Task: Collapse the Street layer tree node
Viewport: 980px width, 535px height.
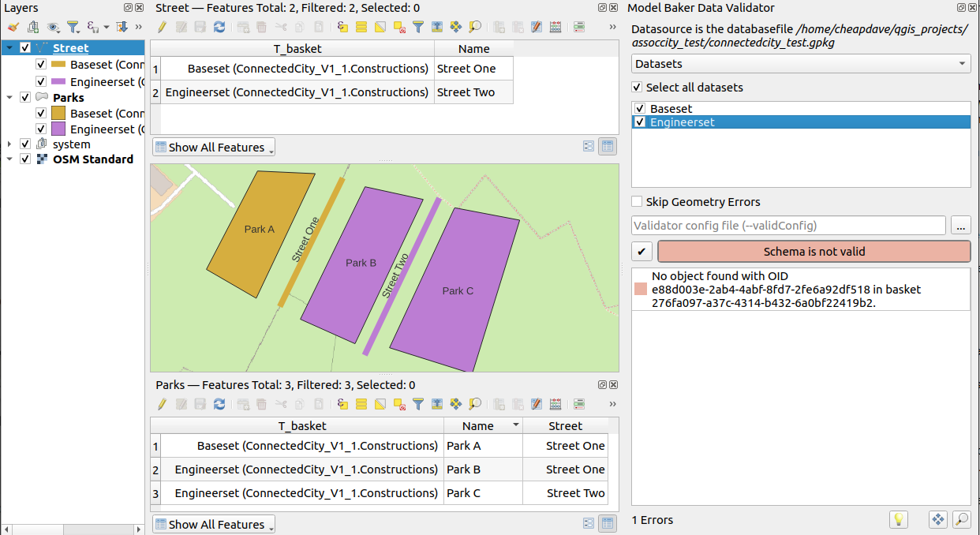Action: 9,48
